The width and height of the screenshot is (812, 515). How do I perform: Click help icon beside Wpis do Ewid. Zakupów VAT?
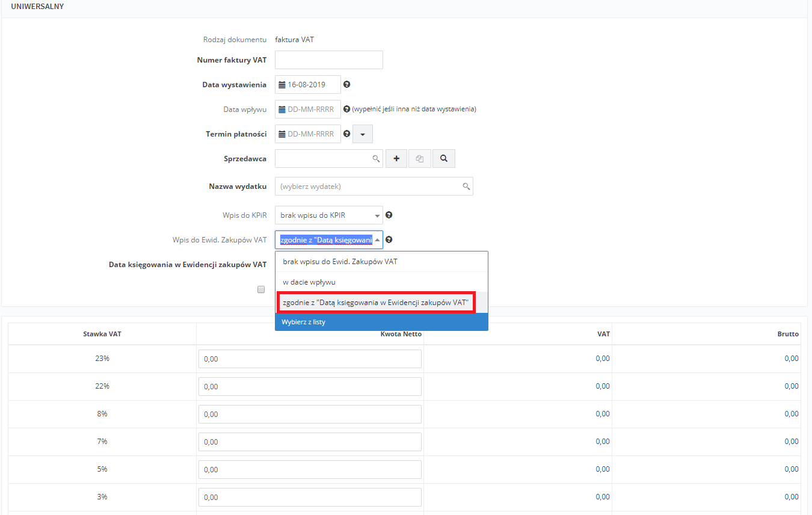click(x=389, y=239)
